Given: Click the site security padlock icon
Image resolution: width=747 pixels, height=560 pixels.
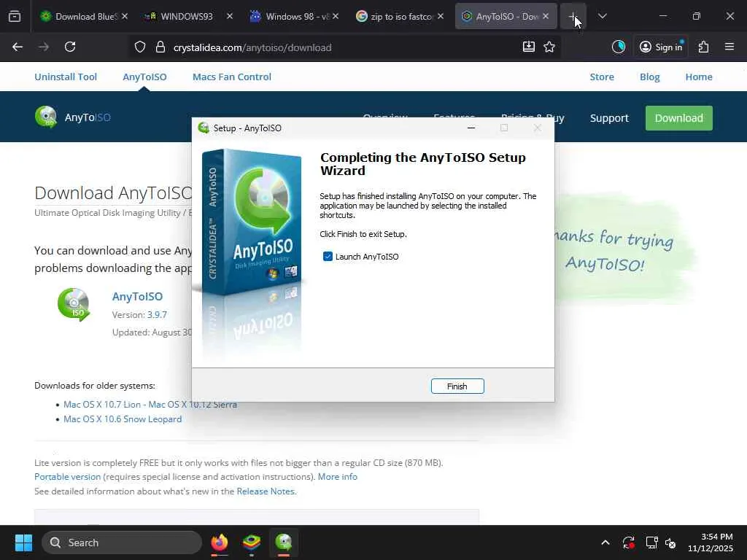Looking at the screenshot, I should click(160, 47).
